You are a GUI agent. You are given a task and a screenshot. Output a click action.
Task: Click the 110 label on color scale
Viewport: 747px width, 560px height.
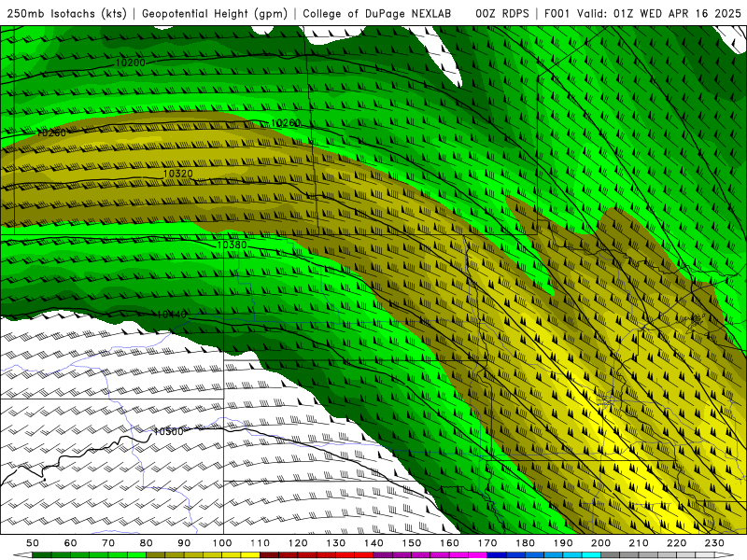[261, 543]
